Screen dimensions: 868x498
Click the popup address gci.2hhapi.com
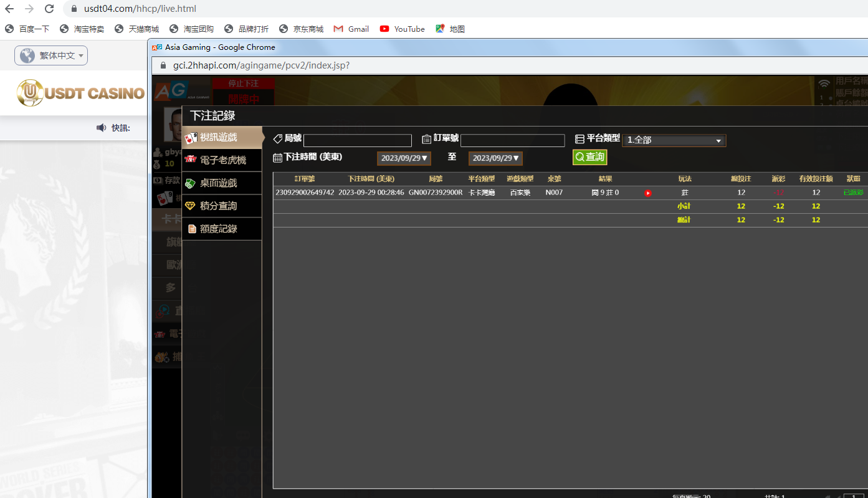click(x=260, y=65)
